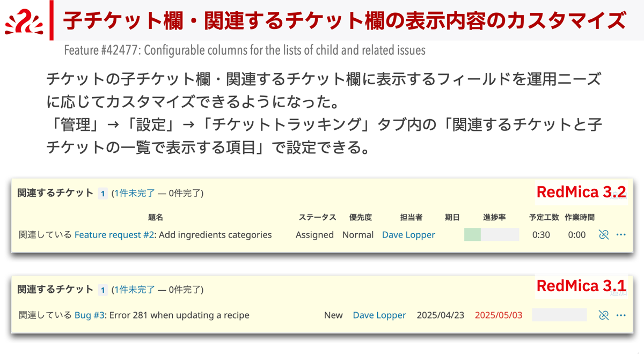
Task: Remove the Bug #3 relation via its unlink icon
Action: pos(605,315)
